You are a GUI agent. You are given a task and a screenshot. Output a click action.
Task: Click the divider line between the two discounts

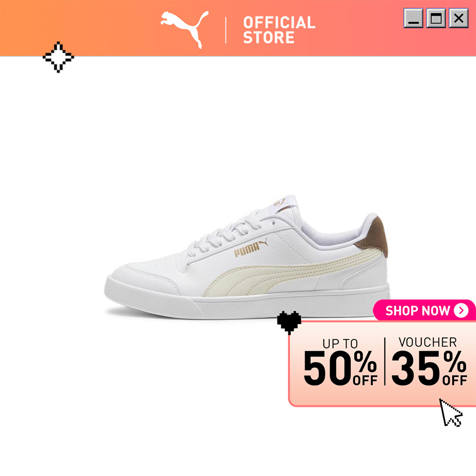385,361
